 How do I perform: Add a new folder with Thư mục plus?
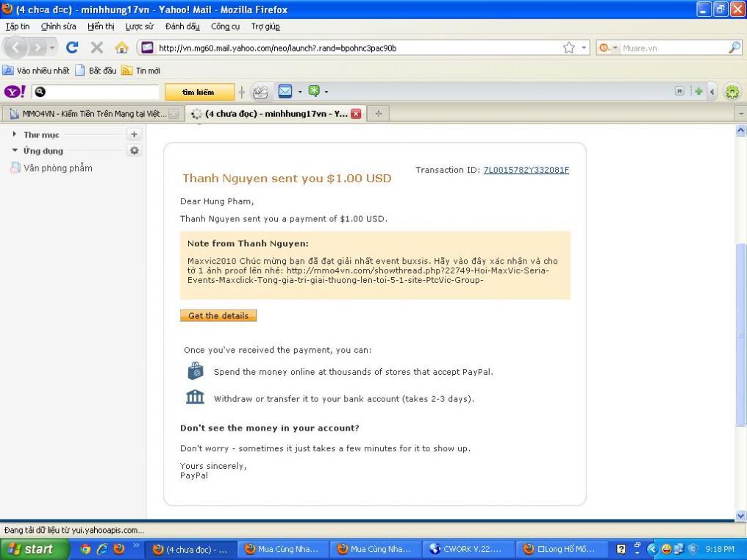click(x=135, y=134)
